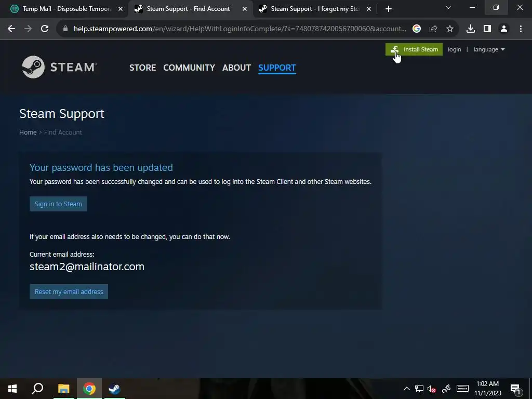Reload the page with the refresh icon
This screenshot has height=399, width=532.
click(x=45, y=29)
